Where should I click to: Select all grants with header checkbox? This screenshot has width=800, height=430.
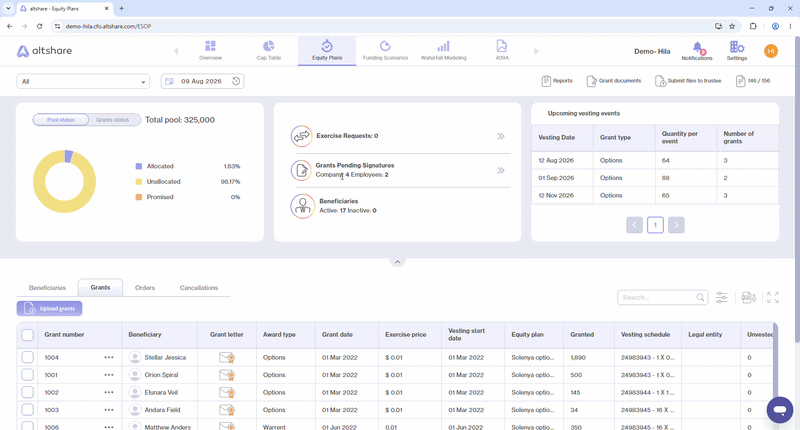(28, 335)
